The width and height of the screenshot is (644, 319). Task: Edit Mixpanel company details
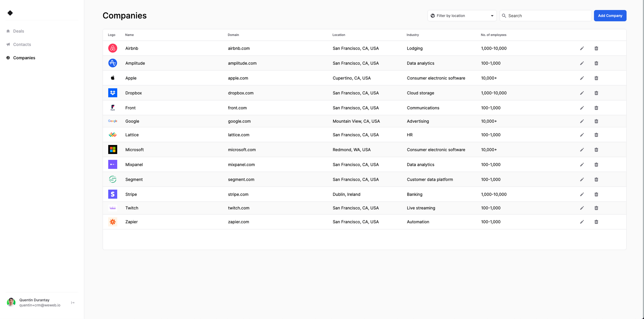(582, 165)
